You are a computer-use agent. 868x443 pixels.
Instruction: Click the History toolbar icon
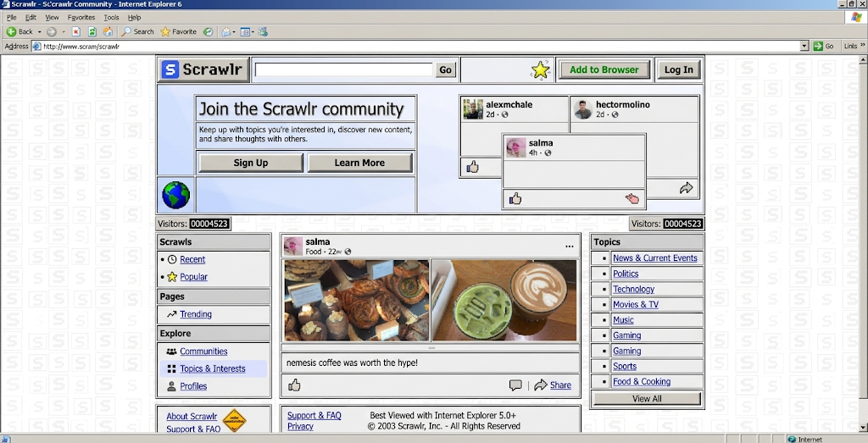(209, 32)
